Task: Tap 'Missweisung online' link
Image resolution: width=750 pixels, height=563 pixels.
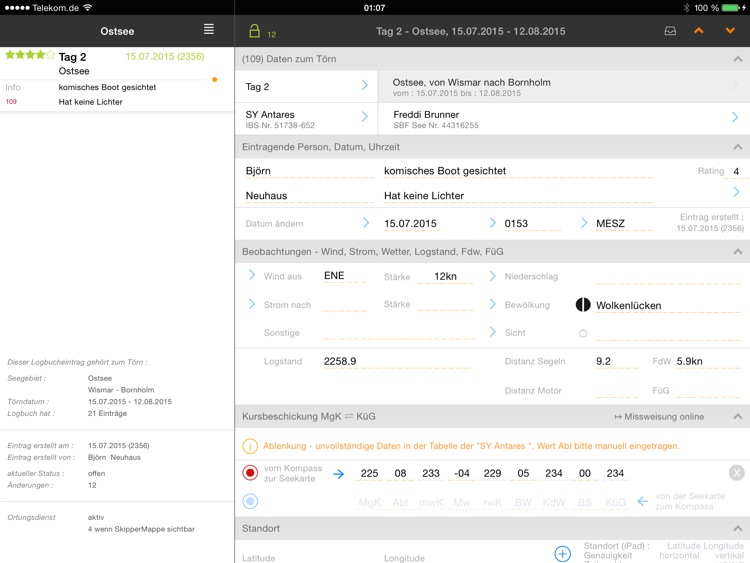Action: click(659, 417)
